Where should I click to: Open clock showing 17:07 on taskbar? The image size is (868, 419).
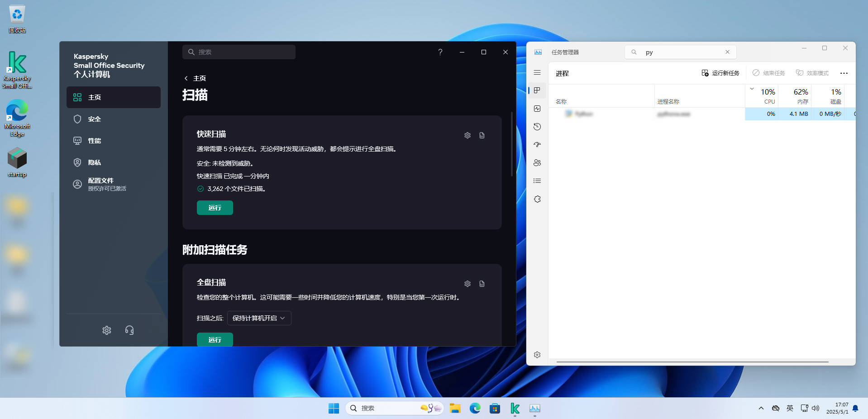[x=837, y=408]
